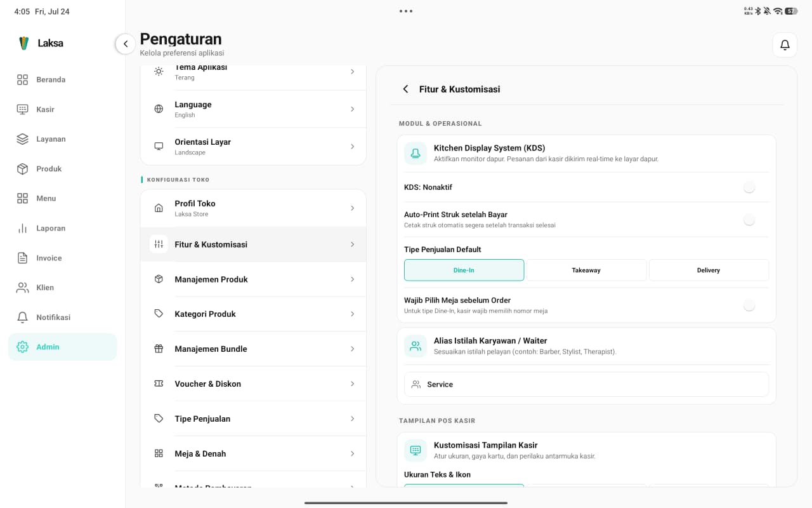The height and width of the screenshot is (508, 812).
Task: Edit the Service alias input field
Action: click(586, 384)
